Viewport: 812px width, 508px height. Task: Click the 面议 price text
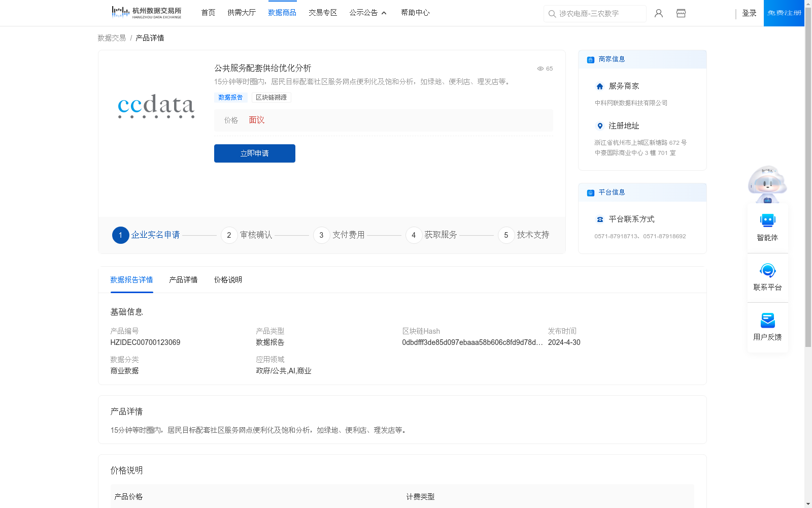(x=257, y=120)
